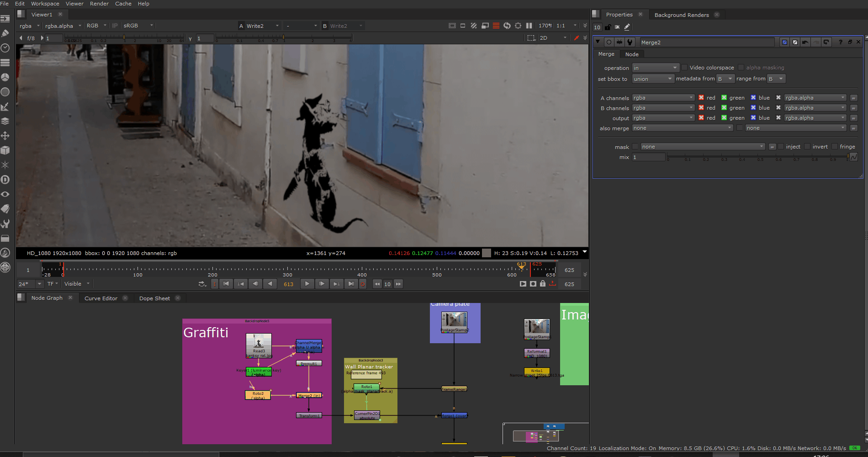This screenshot has height=457, width=868.
Task: Open the Cache menu
Action: click(x=123, y=4)
